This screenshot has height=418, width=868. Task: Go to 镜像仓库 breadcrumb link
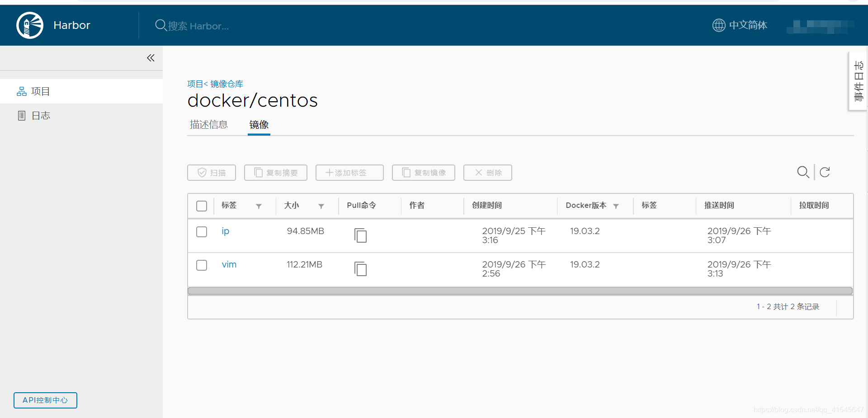pos(227,84)
